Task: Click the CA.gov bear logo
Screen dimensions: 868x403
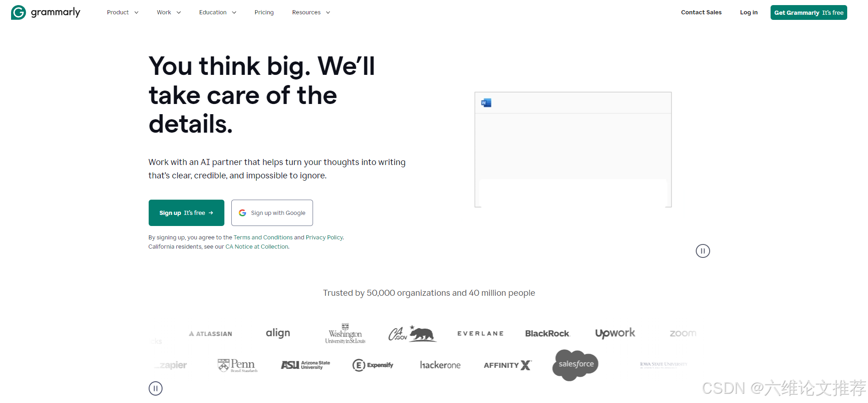Action: point(412,333)
